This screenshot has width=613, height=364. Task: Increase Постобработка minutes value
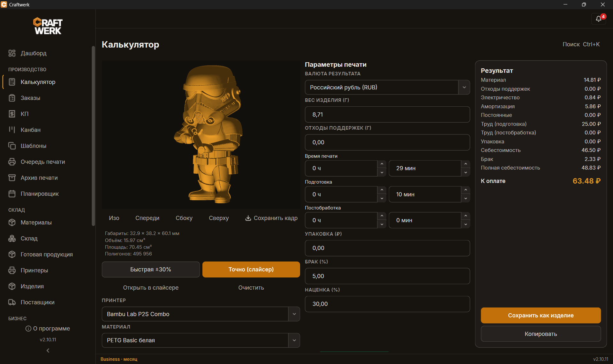coord(466,216)
